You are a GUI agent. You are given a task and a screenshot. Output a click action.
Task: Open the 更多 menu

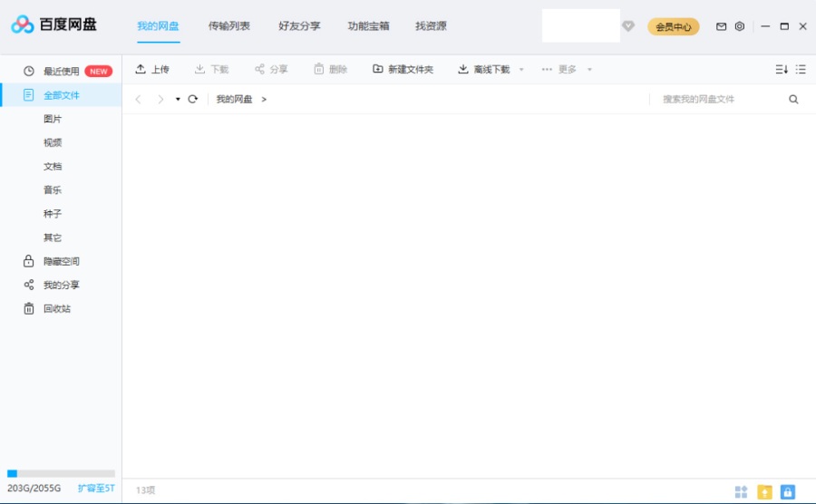559,69
